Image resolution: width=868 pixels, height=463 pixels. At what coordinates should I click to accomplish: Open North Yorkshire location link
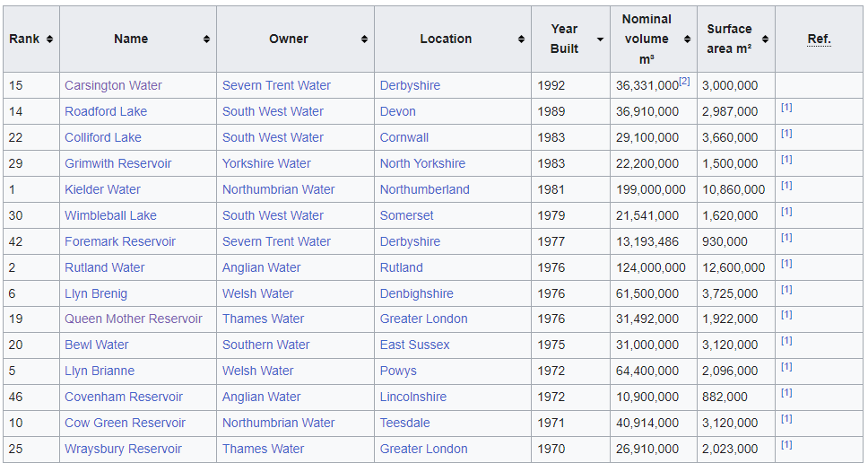point(422,163)
